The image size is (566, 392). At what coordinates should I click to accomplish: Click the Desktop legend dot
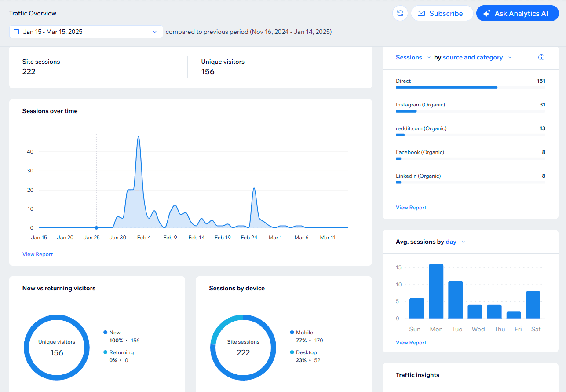point(292,352)
